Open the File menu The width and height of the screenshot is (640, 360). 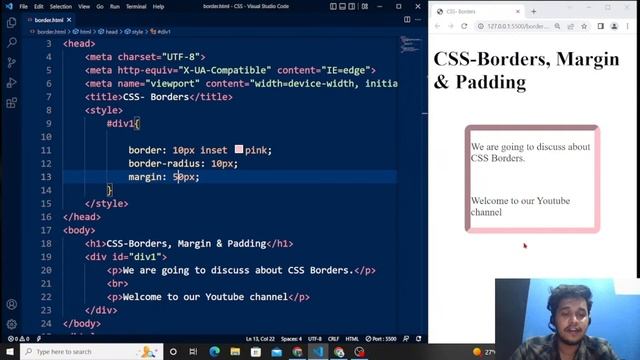(24, 7)
